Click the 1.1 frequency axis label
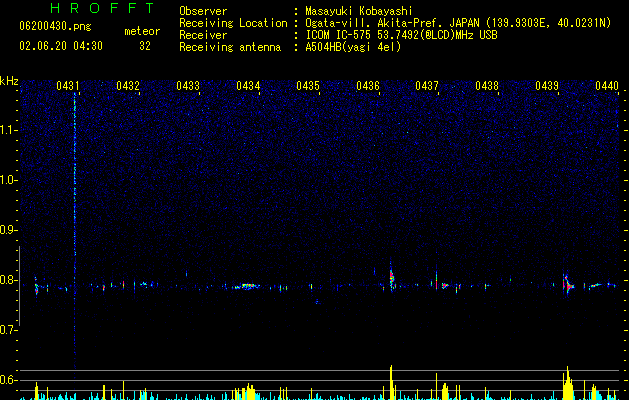Image resolution: width=629 pixels, height=400 pixels. coord(9,130)
